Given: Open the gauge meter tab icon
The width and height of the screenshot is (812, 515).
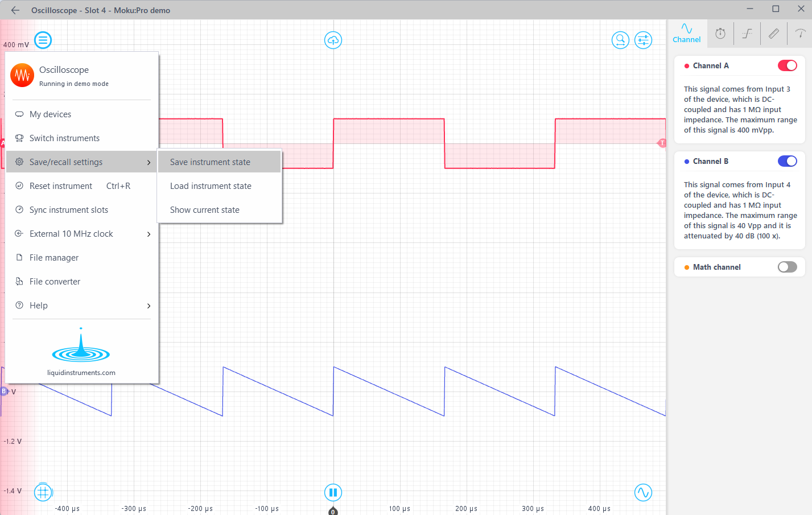Looking at the screenshot, I should pyautogui.click(x=800, y=34).
